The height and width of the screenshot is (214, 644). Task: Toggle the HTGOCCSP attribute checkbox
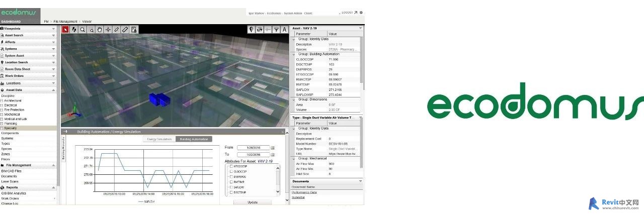coord(231,166)
